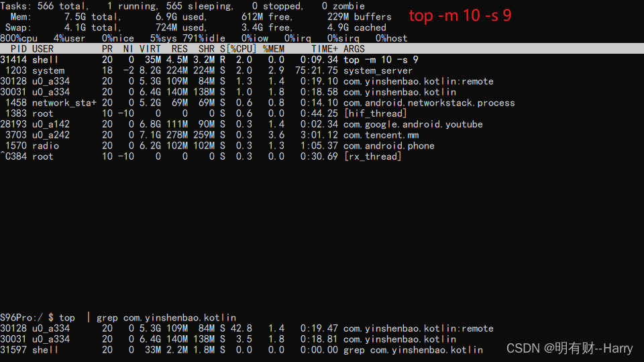The height and width of the screenshot is (362, 644).
Task: Click '612M free' memory value
Action: 267,17
